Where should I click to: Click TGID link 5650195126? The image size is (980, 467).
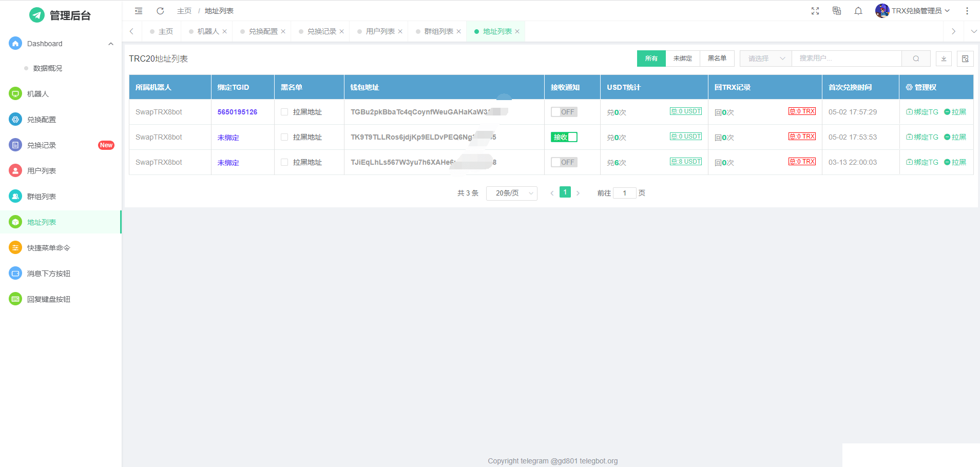pyautogui.click(x=237, y=112)
